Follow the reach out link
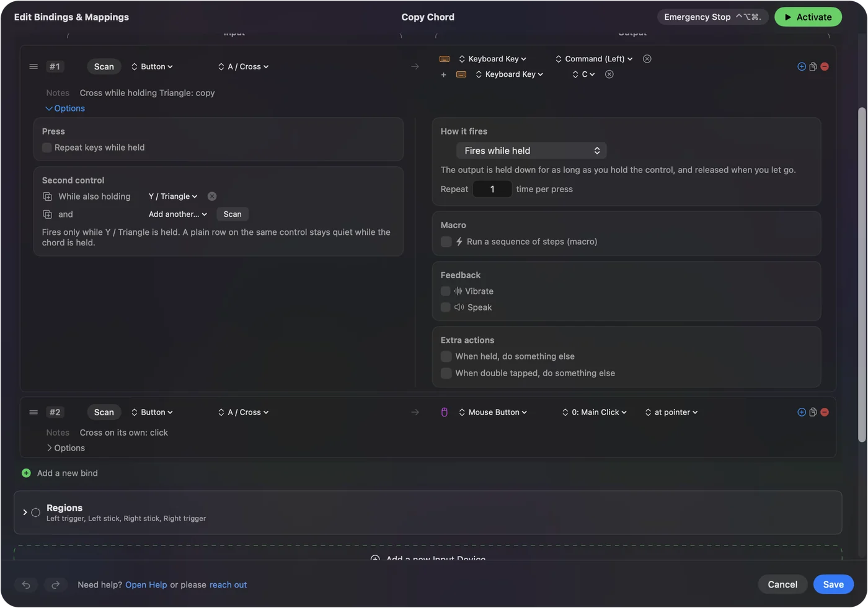This screenshot has height=608, width=868. pyautogui.click(x=228, y=585)
